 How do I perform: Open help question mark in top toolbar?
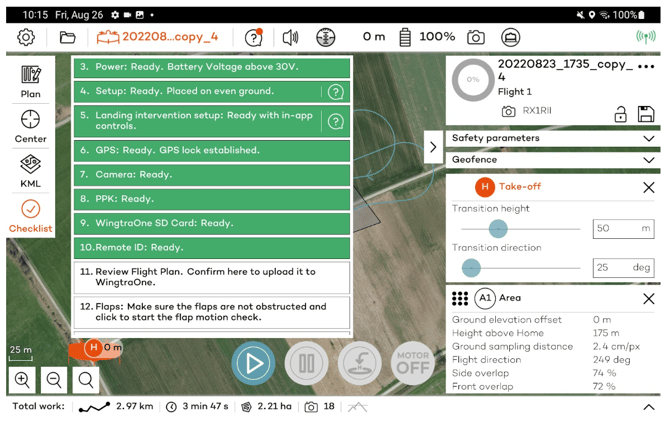click(x=253, y=37)
